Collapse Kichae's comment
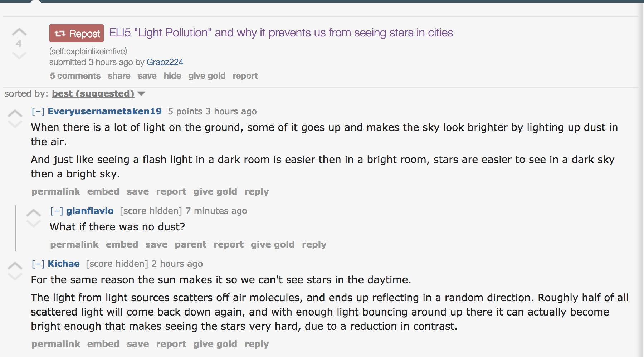Viewport: 644px width, 357px height. click(x=38, y=264)
